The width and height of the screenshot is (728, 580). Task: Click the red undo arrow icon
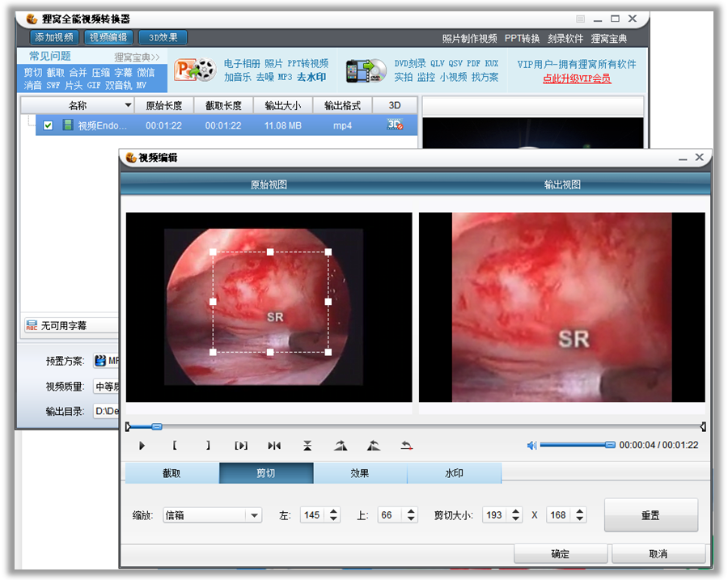point(406,446)
